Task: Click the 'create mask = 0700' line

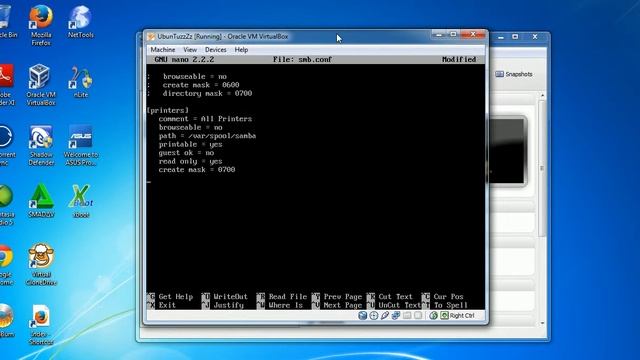Action: pos(197,170)
